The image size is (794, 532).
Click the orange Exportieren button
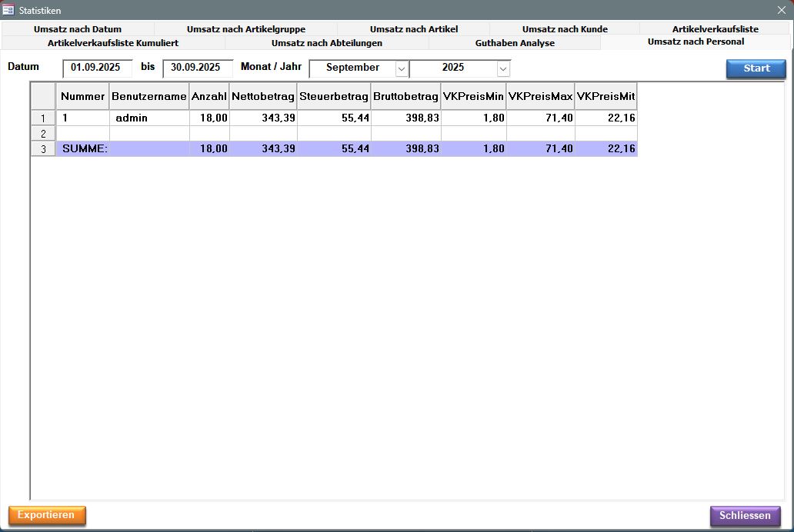pos(47,515)
